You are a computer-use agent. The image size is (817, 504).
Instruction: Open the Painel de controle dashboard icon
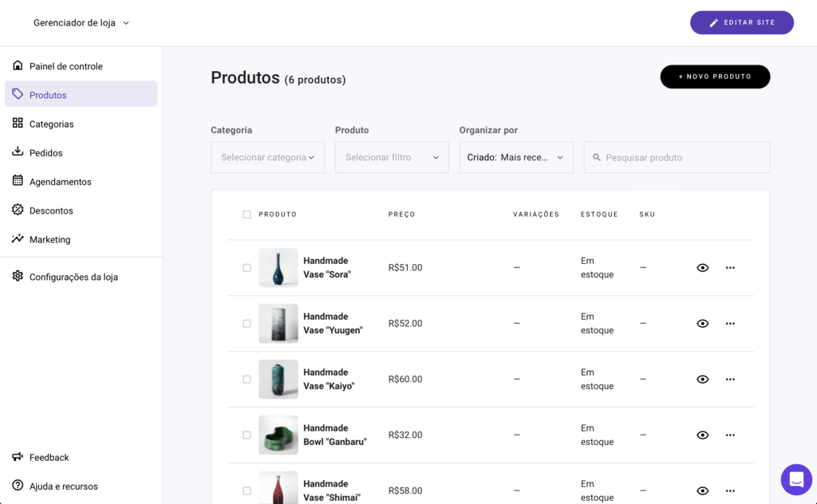17,66
